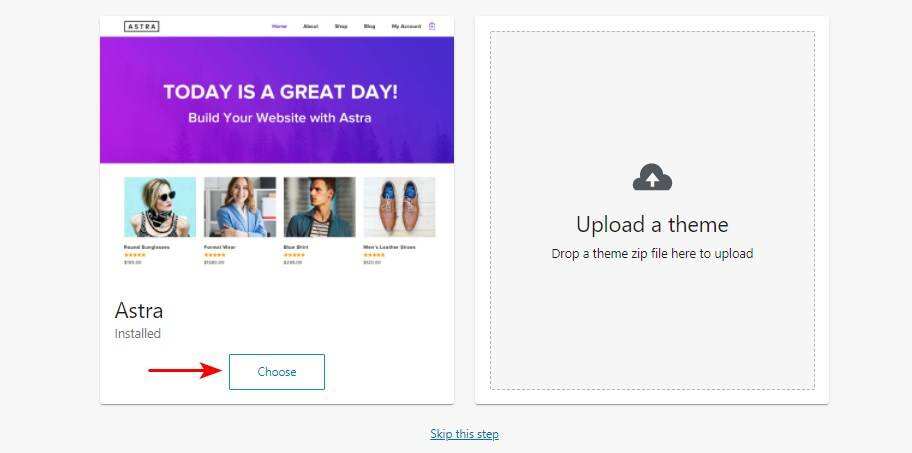Open the Men's Leather Shoes product image
Image resolution: width=912 pixels, height=453 pixels.
click(x=399, y=207)
